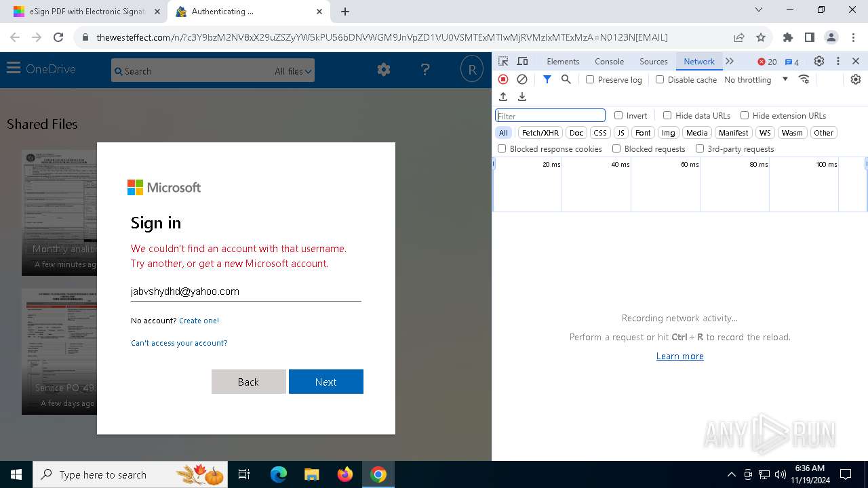
Task: Focus the network Filter input
Action: click(x=550, y=115)
